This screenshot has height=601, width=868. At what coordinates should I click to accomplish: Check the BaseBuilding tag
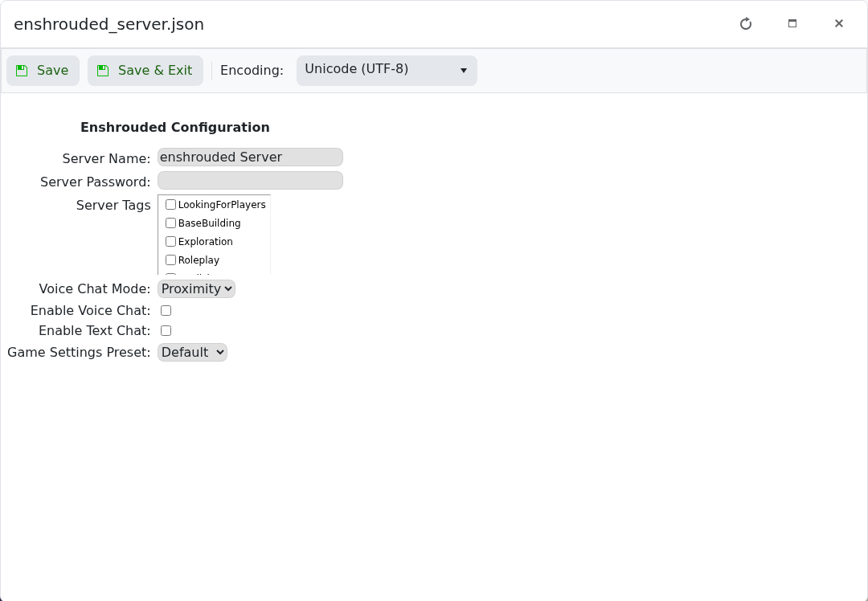pos(170,223)
